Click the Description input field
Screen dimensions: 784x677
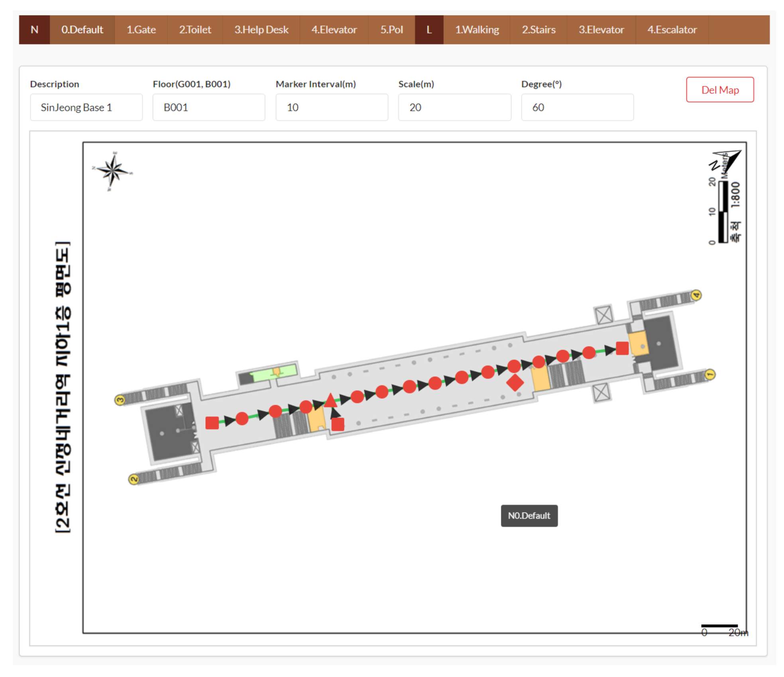click(x=86, y=107)
